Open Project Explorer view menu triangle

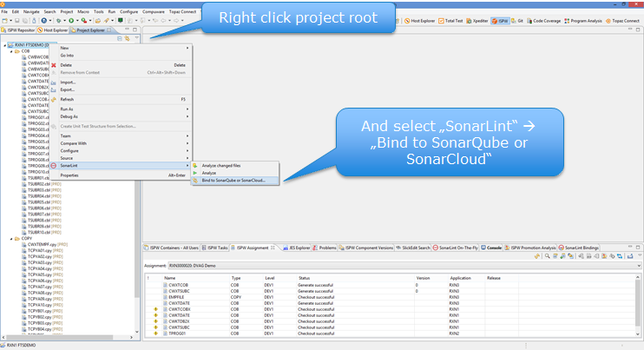(137, 38)
